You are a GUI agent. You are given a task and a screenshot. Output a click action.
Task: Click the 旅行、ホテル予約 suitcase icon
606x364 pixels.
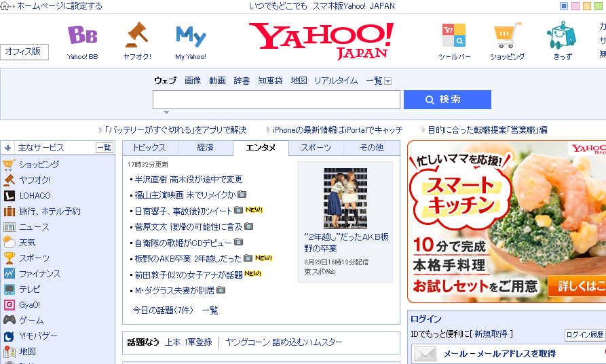click(x=9, y=211)
